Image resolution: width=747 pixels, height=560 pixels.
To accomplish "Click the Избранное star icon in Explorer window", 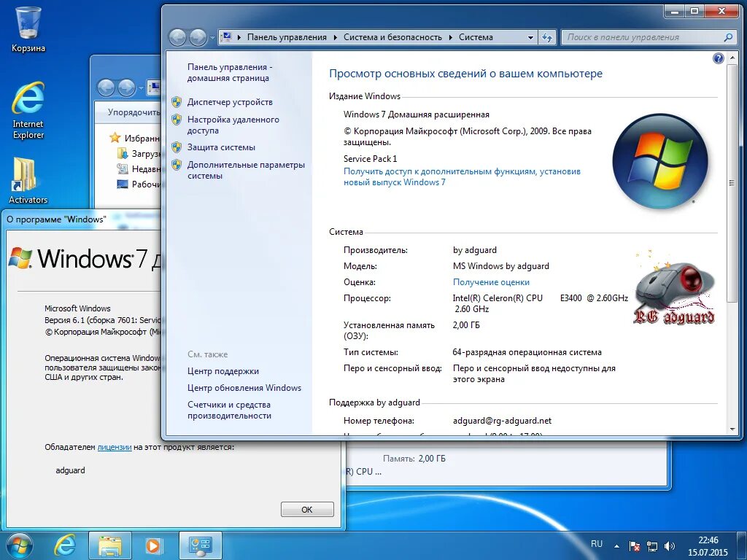I will (x=115, y=138).
